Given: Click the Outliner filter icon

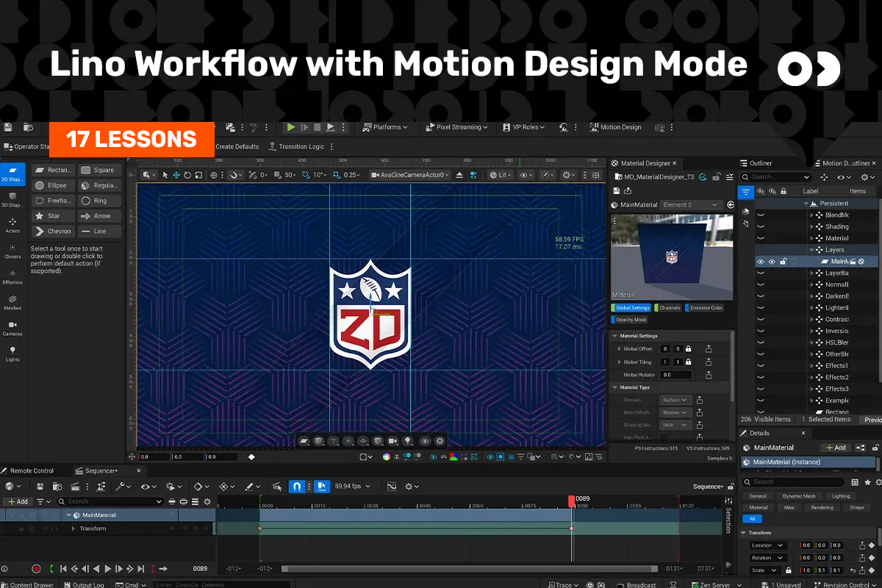Looking at the screenshot, I should pyautogui.click(x=746, y=193).
